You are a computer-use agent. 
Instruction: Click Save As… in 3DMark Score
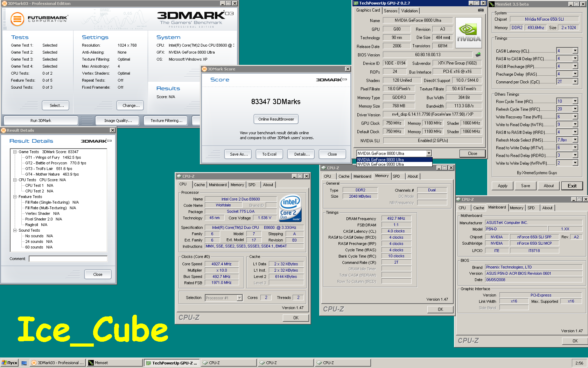tap(239, 154)
